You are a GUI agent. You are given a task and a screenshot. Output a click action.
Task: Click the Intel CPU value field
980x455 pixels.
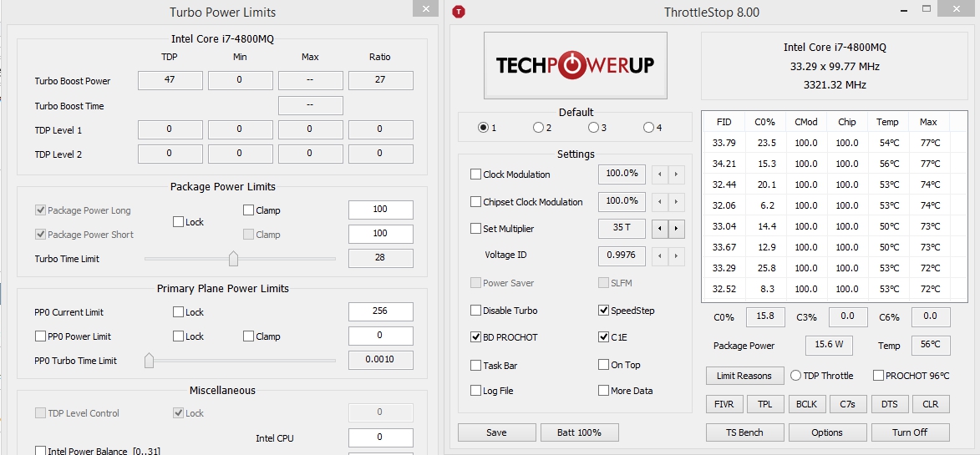[x=381, y=437]
